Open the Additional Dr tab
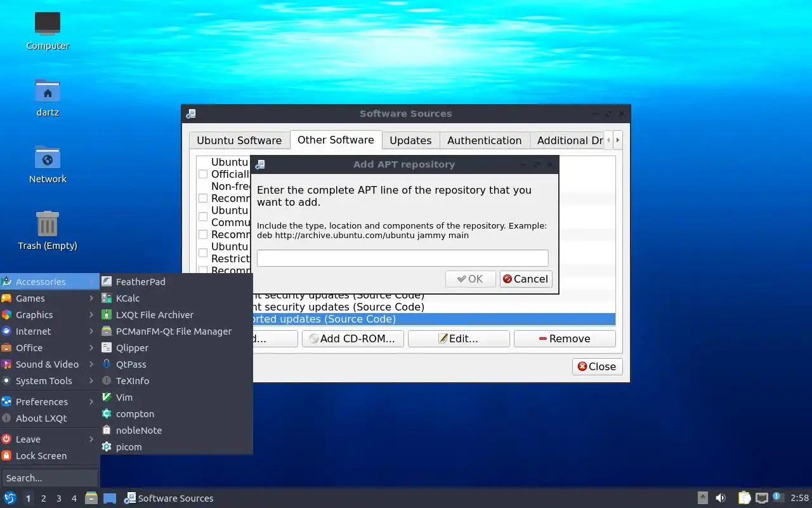Image resolution: width=812 pixels, height=508 pixels. click(x=567, y=140)
